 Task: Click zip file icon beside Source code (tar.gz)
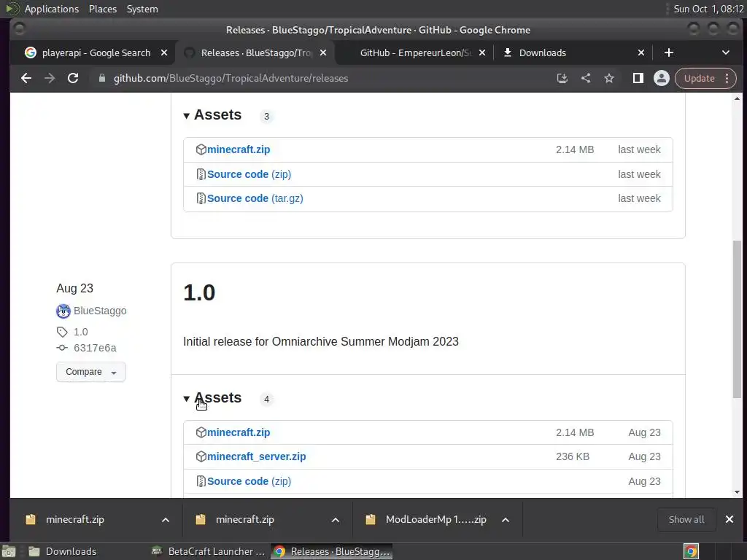(201, 198)
